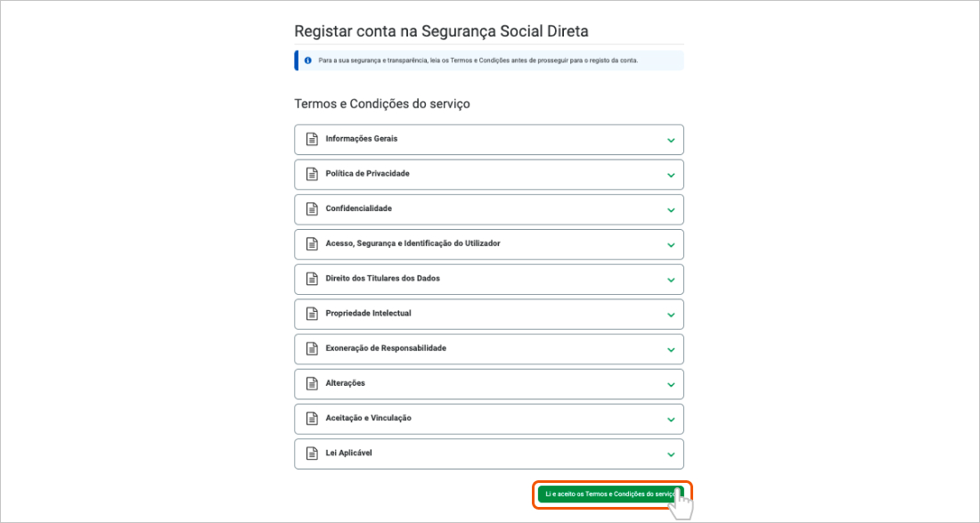
Task: Click the blue information notice banner text
Action: (478, 61)
